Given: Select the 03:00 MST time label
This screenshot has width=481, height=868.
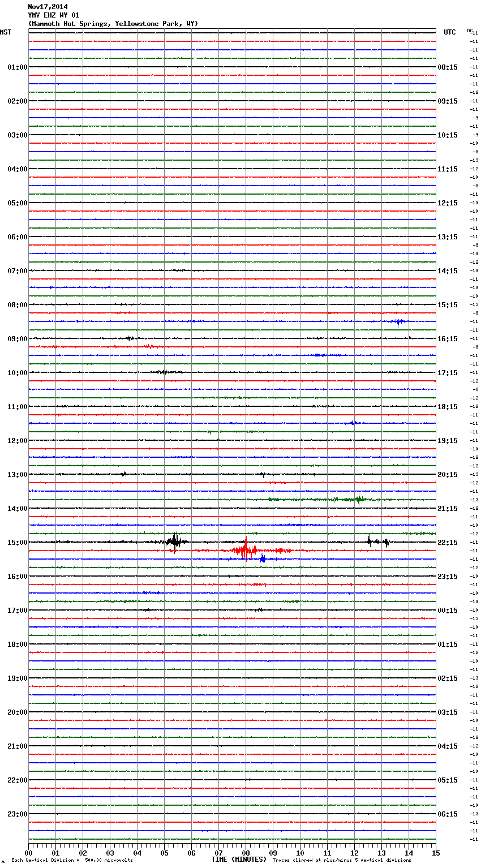Looking at the screenshot, I should click(17, 135).
